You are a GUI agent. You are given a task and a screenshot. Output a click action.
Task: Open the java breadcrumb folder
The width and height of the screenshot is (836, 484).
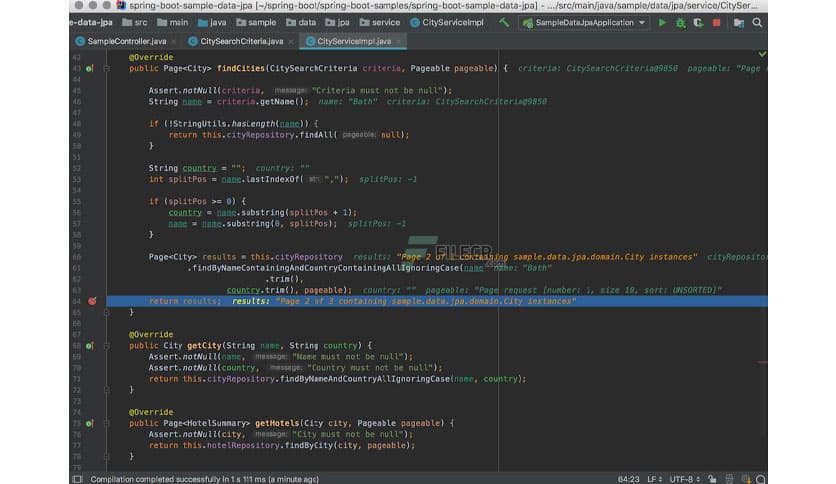click(212, 23)
